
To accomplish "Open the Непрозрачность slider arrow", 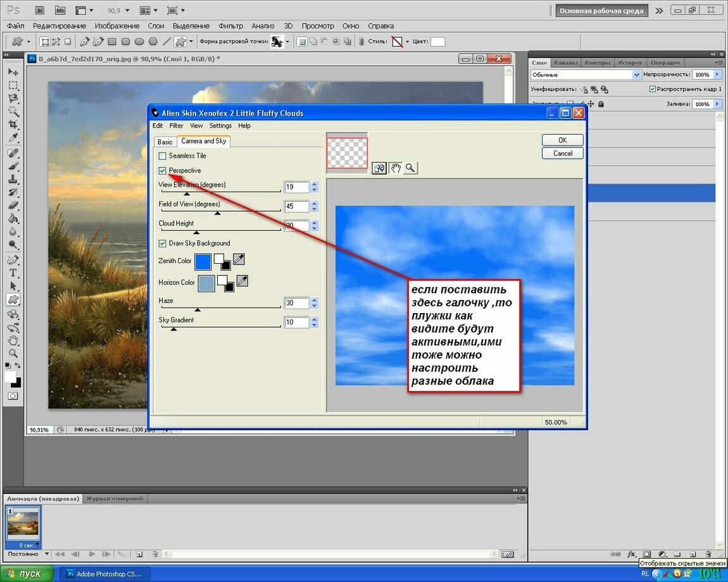I will pyautogui.click(x=717, y=74).
